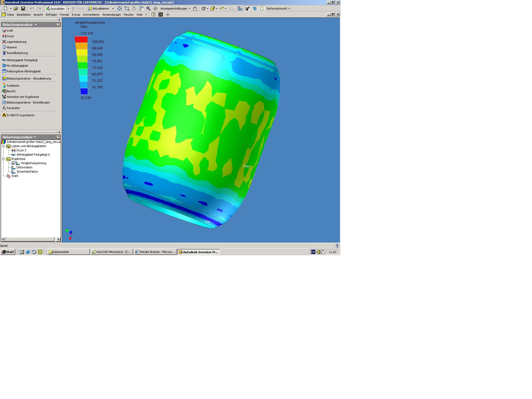The width and height of the screenshot is (532, 399).
Task: Open the Bearbeiten menu
Action: (x=24, y=15)
